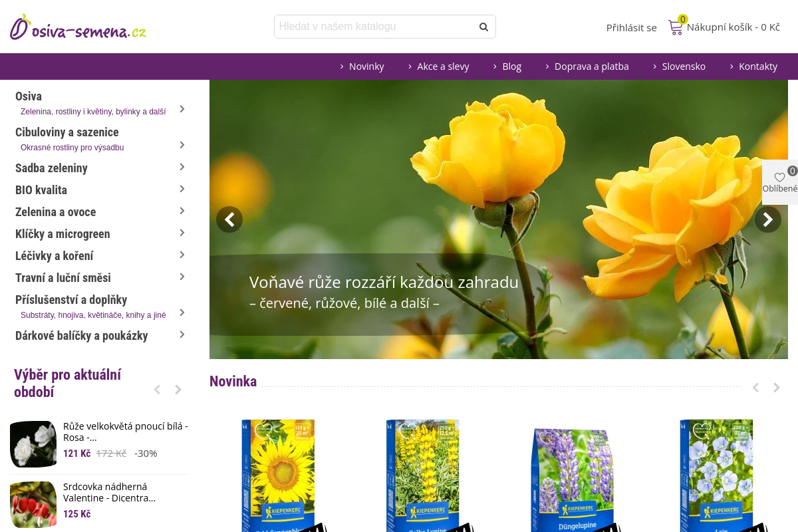Expand the BIO kvalita category arrow
The height and width of the screenshot is (532, 798).
[x=182, y=189]
